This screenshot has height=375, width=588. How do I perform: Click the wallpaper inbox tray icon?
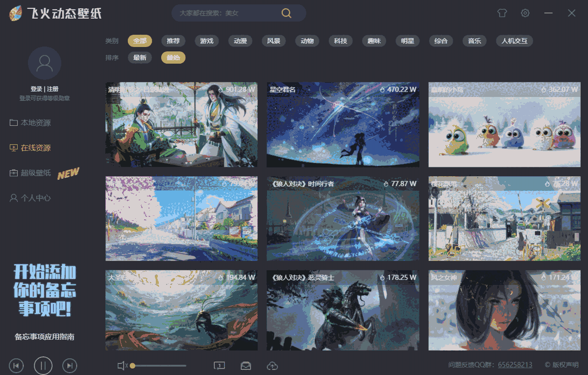246,365
